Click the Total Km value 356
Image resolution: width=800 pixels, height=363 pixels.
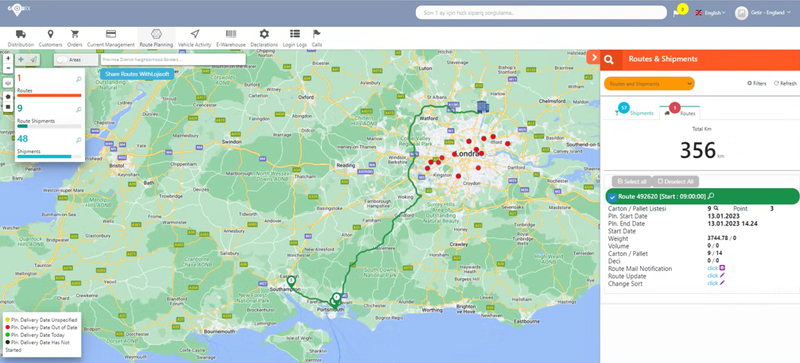tap(697, 150)
